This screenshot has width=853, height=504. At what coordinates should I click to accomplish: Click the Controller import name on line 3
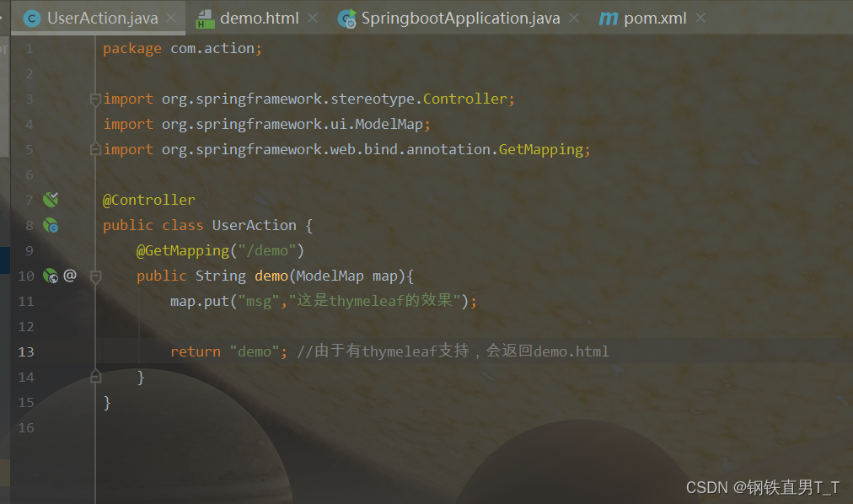click(x=465, y=99)
